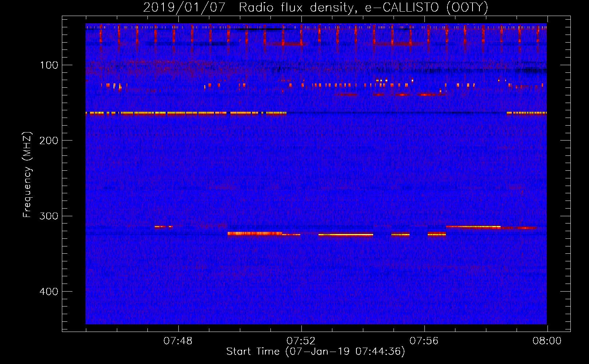Click the 07:48 time tick label

pos(178,341)
